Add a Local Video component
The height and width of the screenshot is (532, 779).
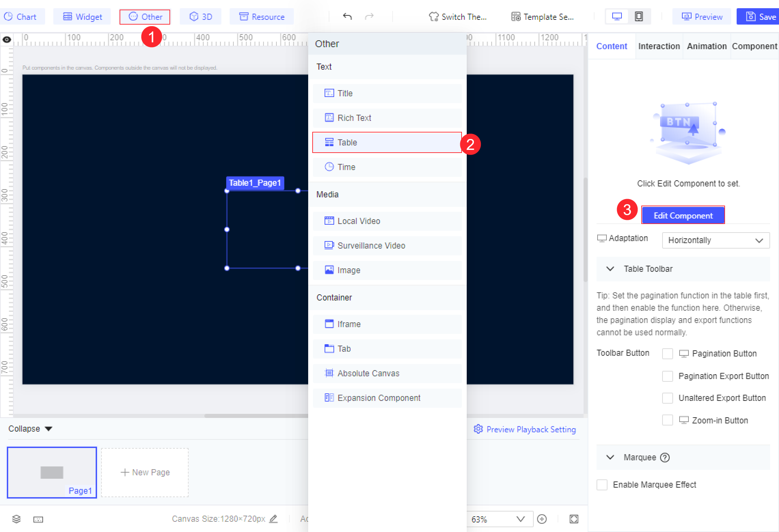point(387,221)
